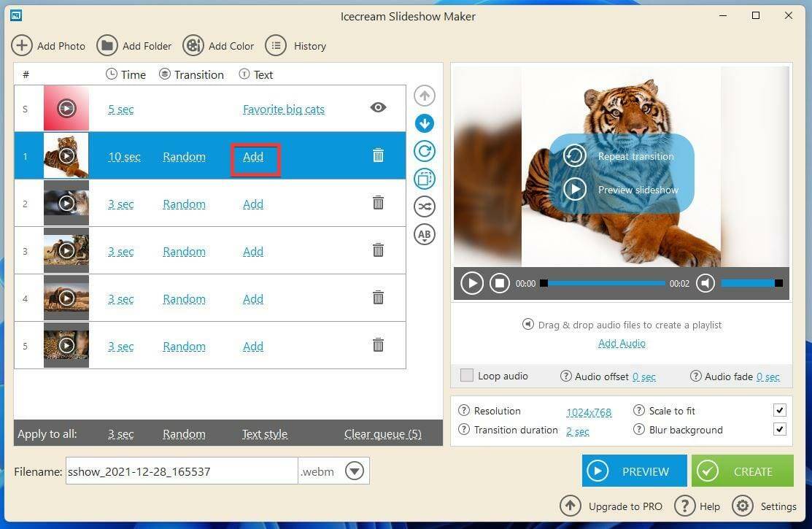Screen dimensions: 812x529
Task: Click the Audio fade help icon
Action: [696, 377]
